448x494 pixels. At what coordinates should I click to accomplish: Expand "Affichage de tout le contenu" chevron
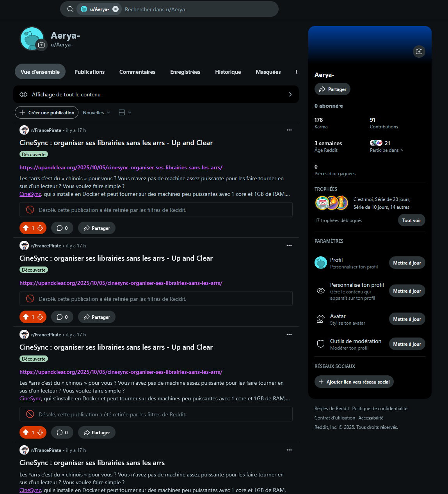point(290,94)
